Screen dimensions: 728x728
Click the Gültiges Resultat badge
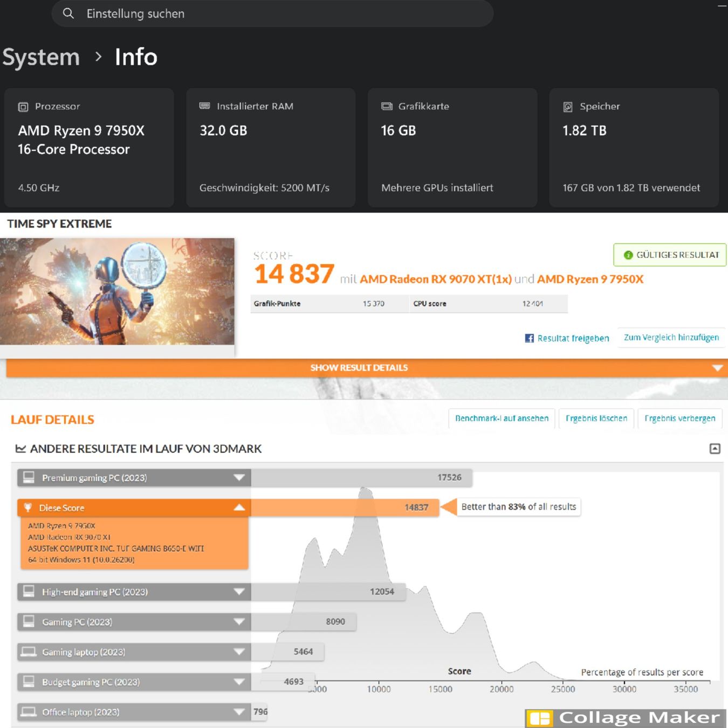(670, 255)
